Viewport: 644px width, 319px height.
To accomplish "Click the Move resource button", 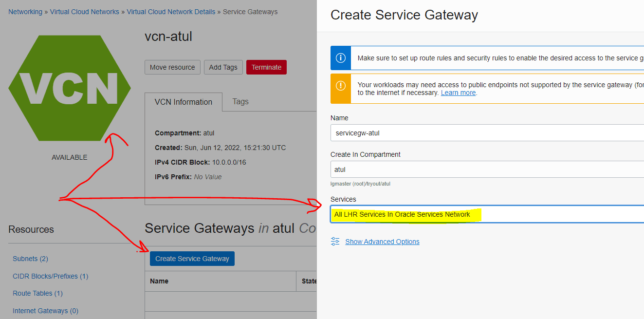I will [x=172, y=67].
